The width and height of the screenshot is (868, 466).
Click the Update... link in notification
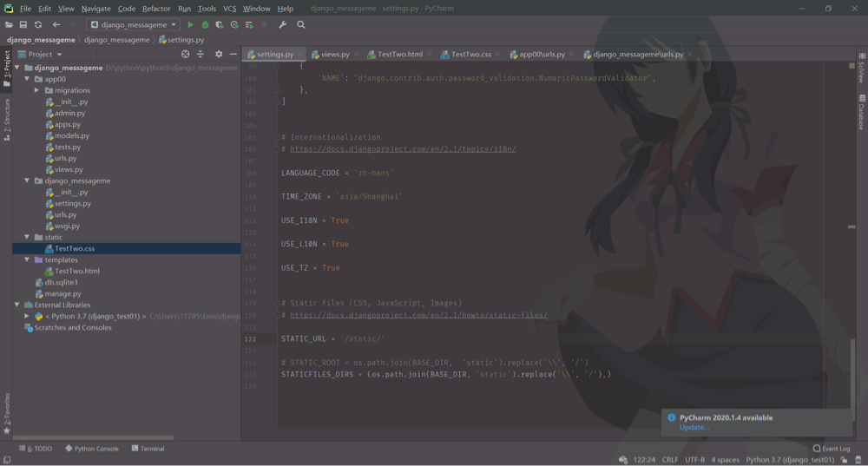click(694, 427)
